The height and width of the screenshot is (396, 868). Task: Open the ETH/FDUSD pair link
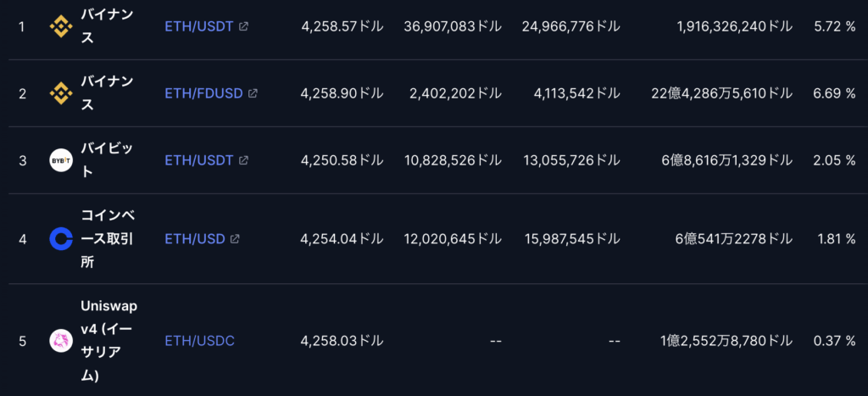203,93
